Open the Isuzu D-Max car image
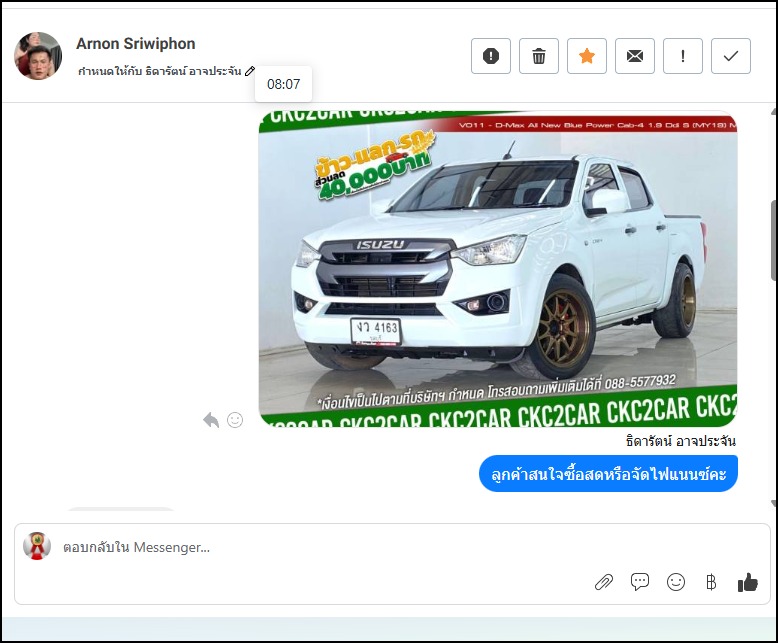The image size is (778, 643). coord(498,268)
